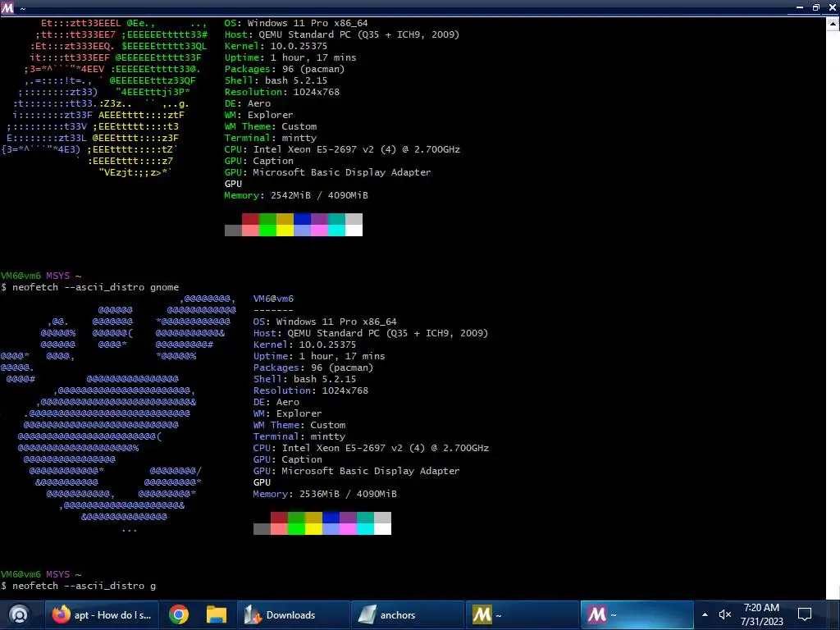840x630 pixels.
Task: Open File Explorer from the taskbar
Action: (217, 614)
